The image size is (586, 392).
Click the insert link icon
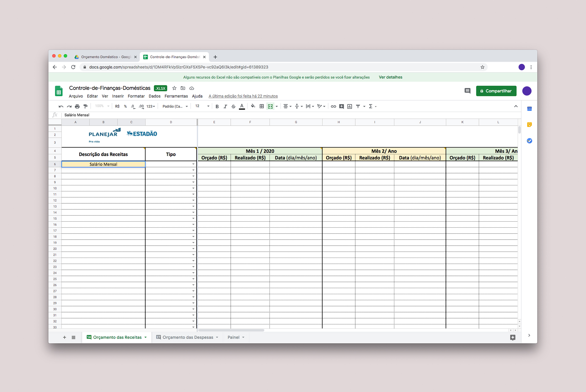(333, 106)
